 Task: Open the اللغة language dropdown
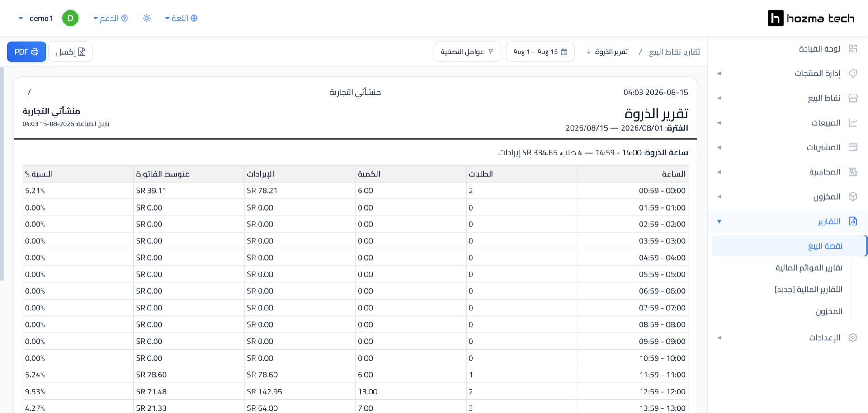[x=181, y=18]
